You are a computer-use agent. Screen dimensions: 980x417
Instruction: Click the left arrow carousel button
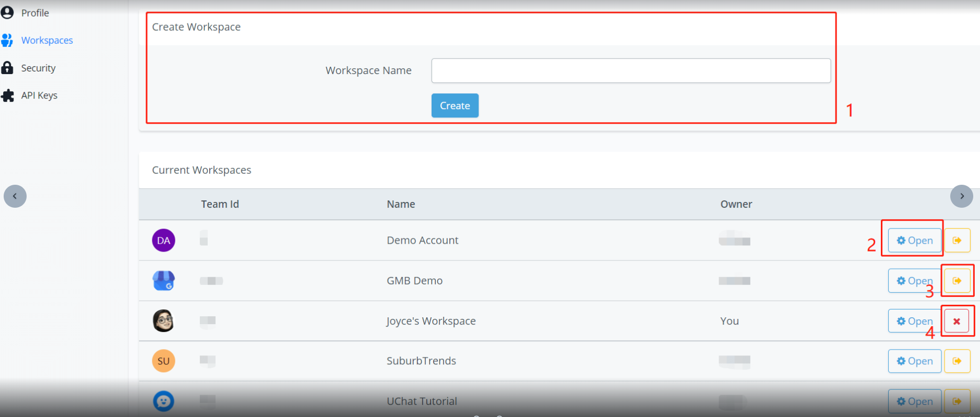15,196
